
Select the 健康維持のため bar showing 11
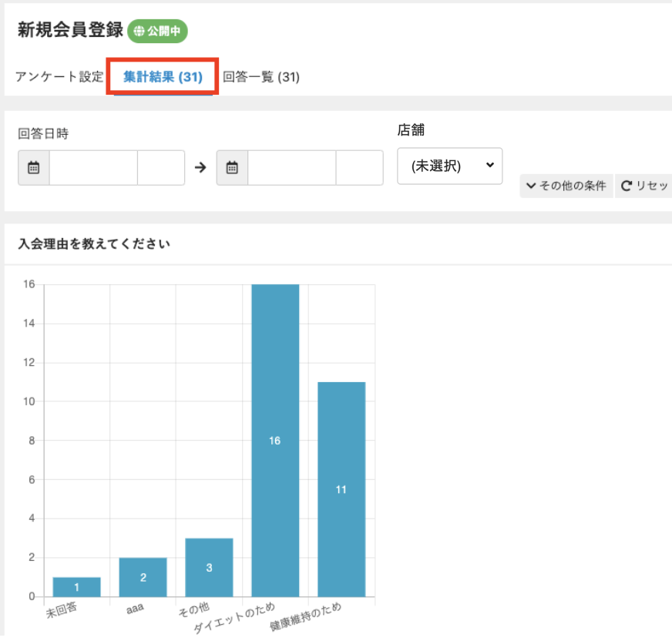coord(341,488)
